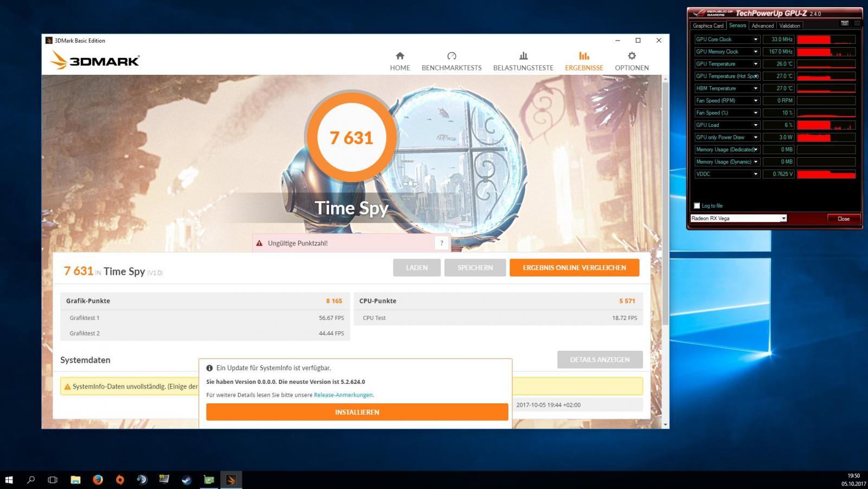
Task: Click the timestamp 2017-10-05 19:44 +02:00
Action: (548, 405)
